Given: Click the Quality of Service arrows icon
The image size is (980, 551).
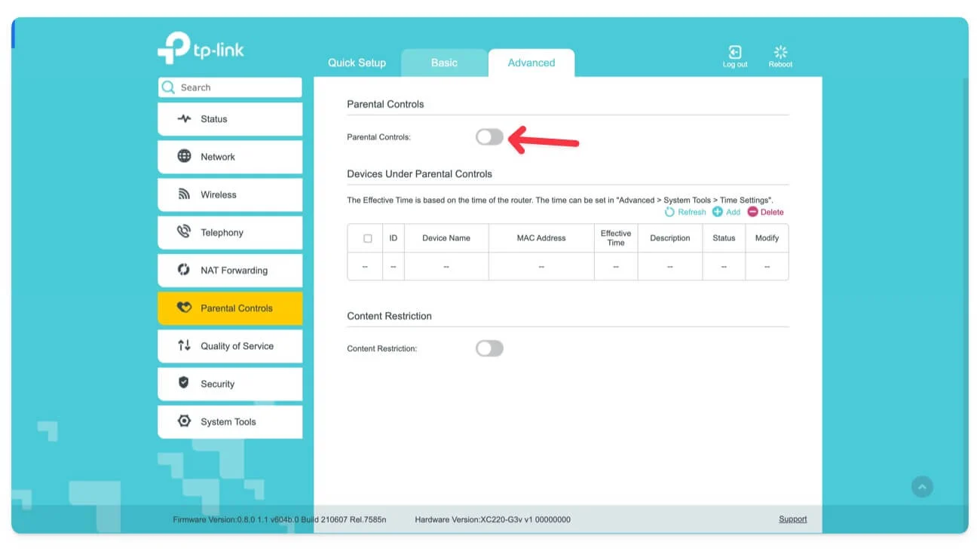Looking at the screenshot, I should 184,345.
